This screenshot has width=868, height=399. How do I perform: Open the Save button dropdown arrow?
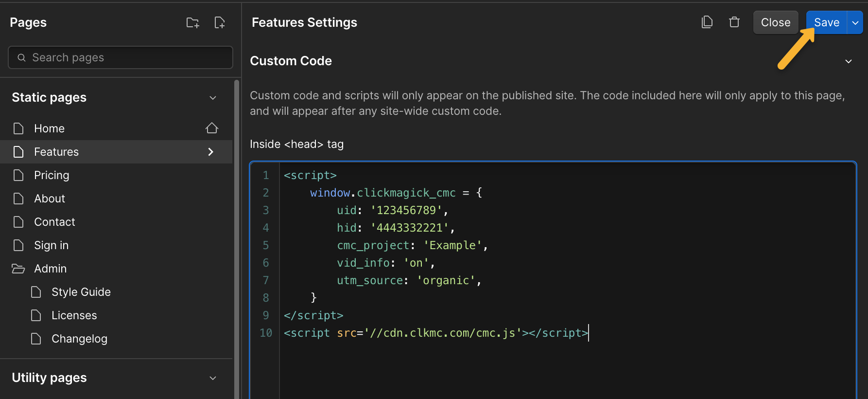pos(855,23)
